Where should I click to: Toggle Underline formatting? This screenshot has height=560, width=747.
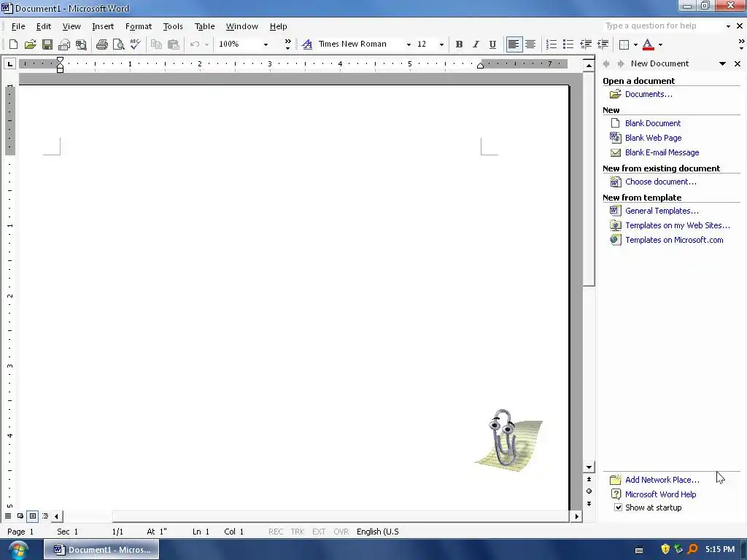tap(492, 44)
